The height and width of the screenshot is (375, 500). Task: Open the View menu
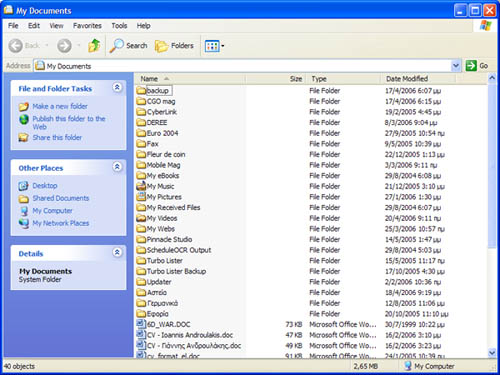click(56, 26)
